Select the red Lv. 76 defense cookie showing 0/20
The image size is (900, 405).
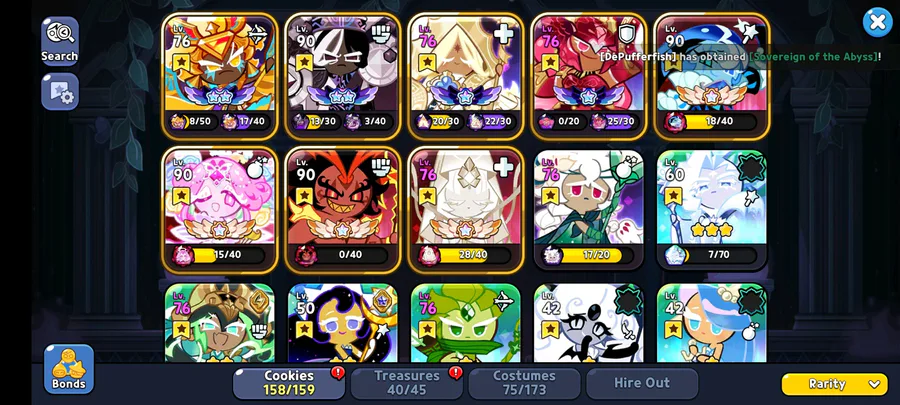[x=588, y=76]
